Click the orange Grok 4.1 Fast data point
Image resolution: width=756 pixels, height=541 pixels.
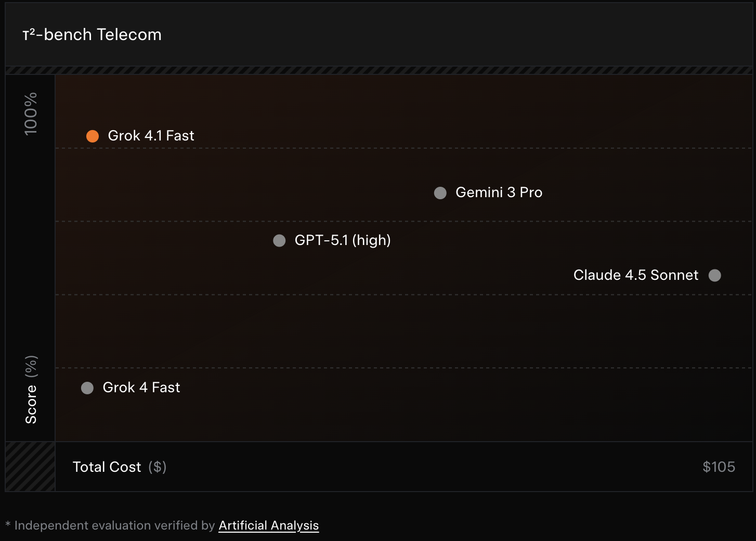pyautogui.click(x=93, y=136)
